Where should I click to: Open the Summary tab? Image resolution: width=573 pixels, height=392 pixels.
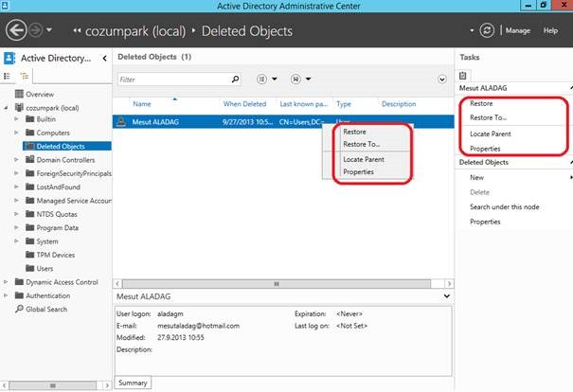point(133,383)
